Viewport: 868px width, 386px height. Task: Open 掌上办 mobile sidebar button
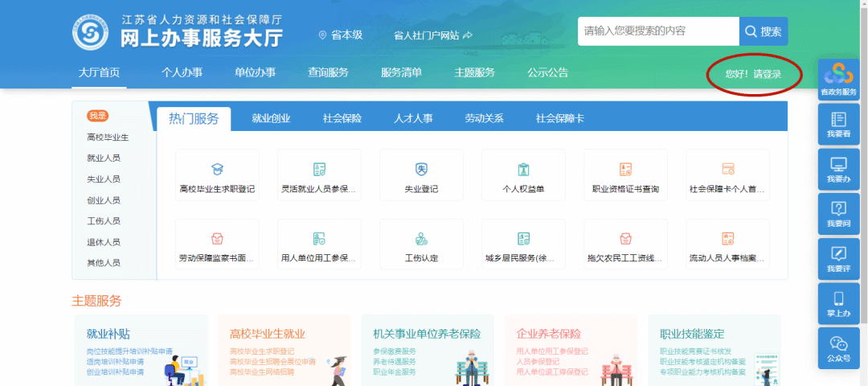click(838, 304)
